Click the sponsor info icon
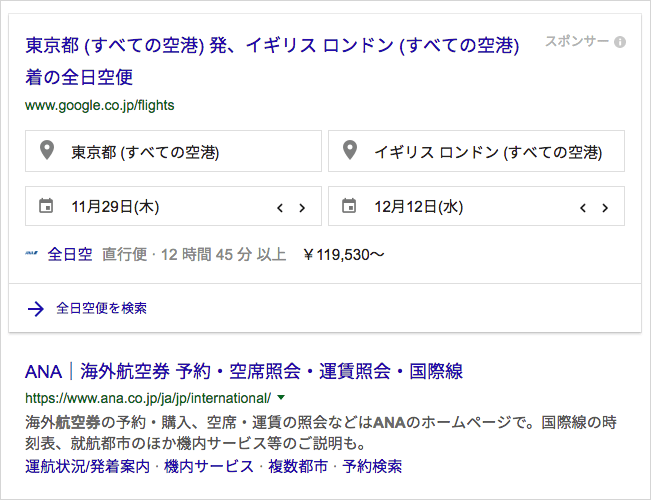Image resolution: width=651 pixels, height=500 pixels. click(x=620, y=42)
